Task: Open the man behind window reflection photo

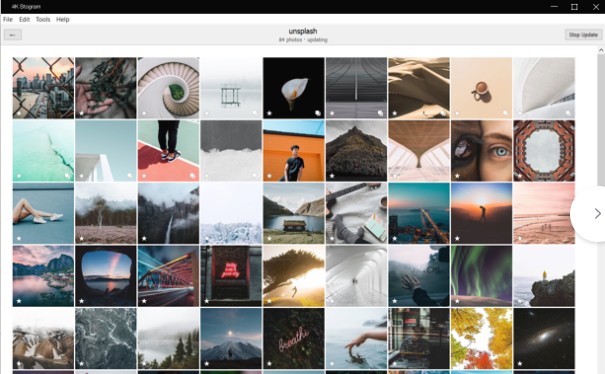Action: point(419,338)
